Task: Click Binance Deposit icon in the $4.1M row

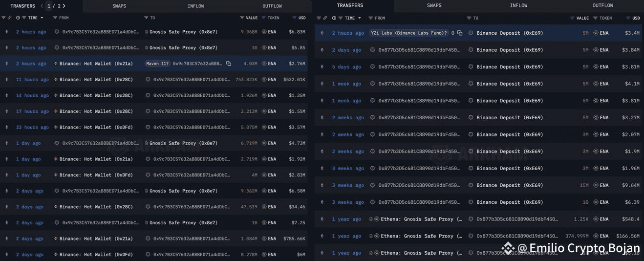Action: point(471,84)
